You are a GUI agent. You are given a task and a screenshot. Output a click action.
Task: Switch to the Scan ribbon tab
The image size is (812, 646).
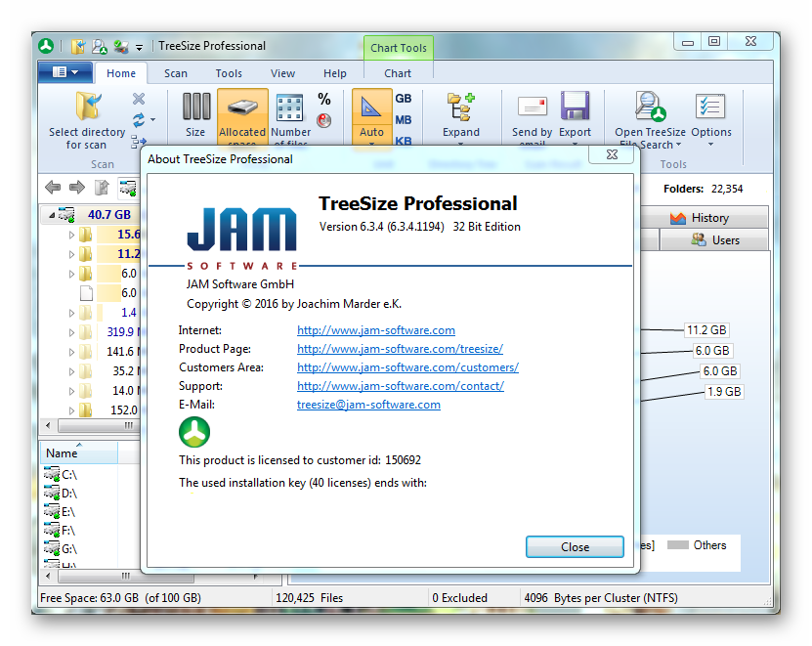(x=176, y=73)
